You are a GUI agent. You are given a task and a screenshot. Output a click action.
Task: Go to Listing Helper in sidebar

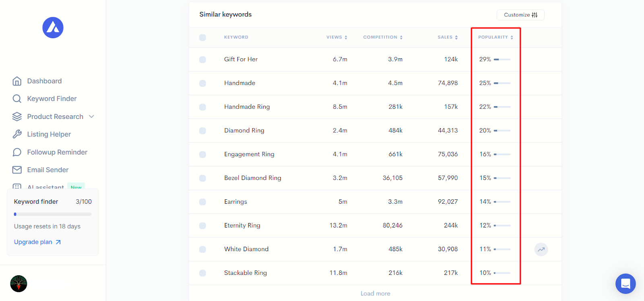(x=49, y=134)
